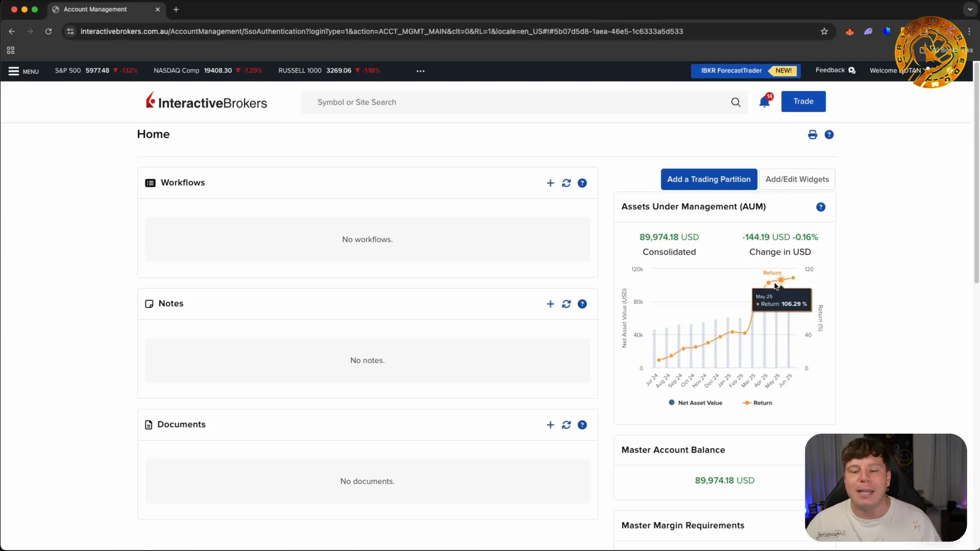Click Add/Edit Widgets button
The image size is (980, 551).
tap(797, 180)
